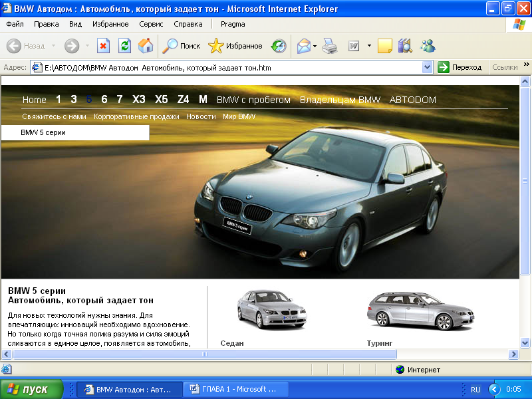Select the Седан car thumbnail

(271, 309)
